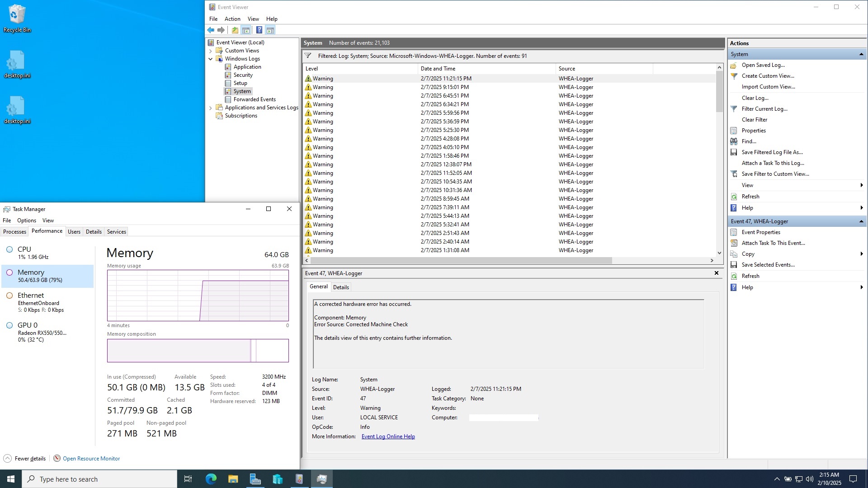Sort events by Date and Time column
868x488 pixels.
pos(487,69)
